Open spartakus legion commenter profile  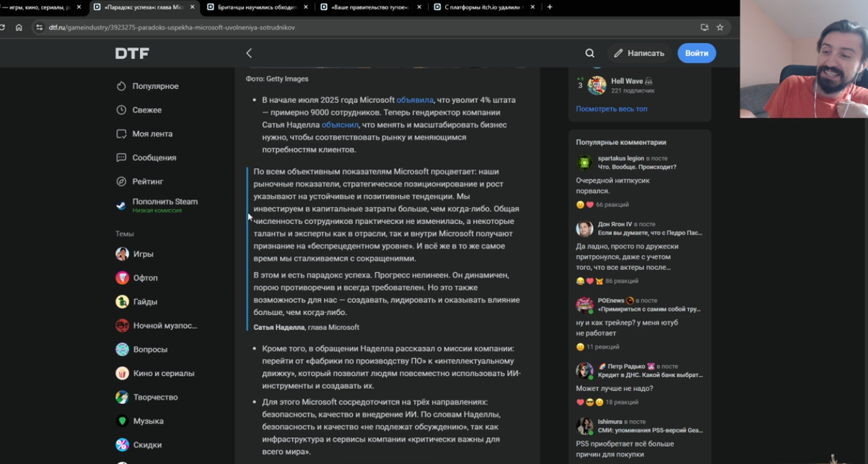pyautogui.click(x=621, y=159)
